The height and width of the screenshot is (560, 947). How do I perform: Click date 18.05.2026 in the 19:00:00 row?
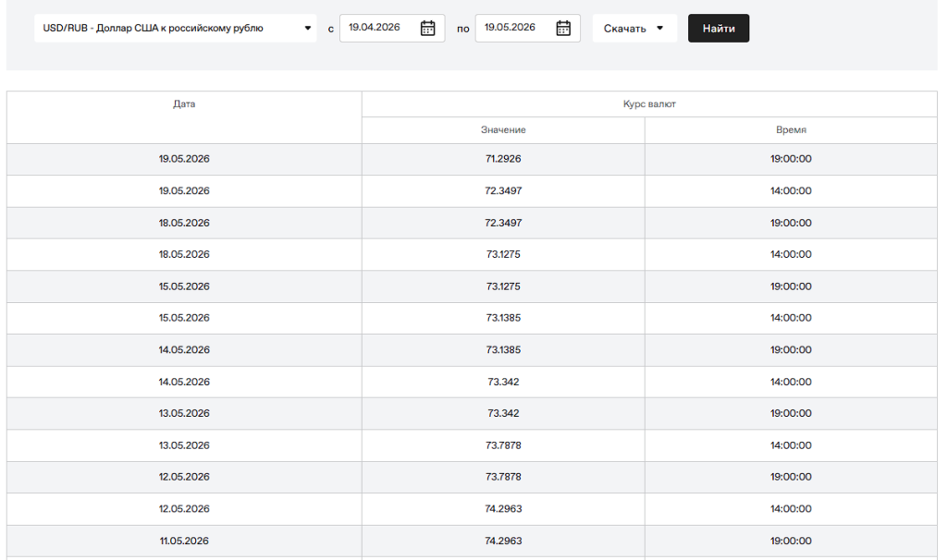(x=184, y=223)
